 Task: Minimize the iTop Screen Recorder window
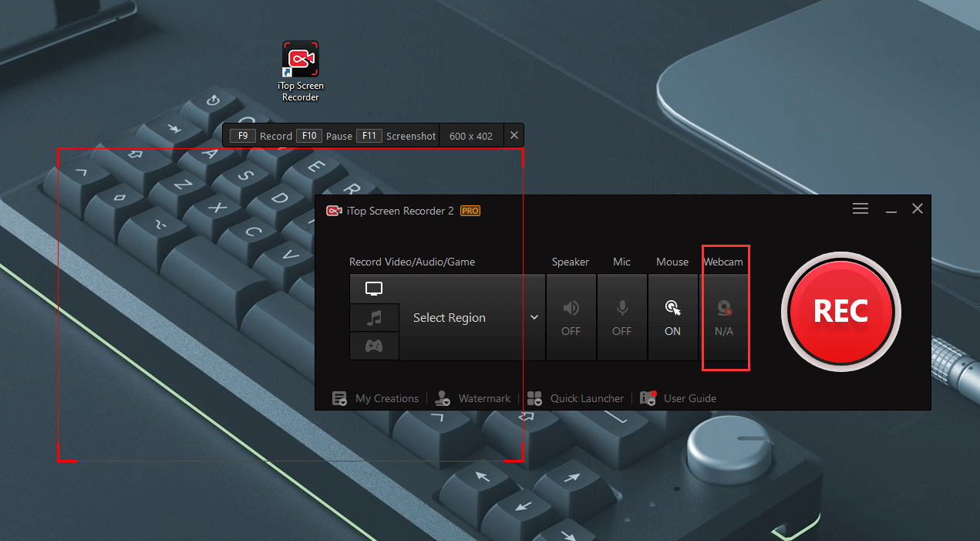[x=891, y=210]
